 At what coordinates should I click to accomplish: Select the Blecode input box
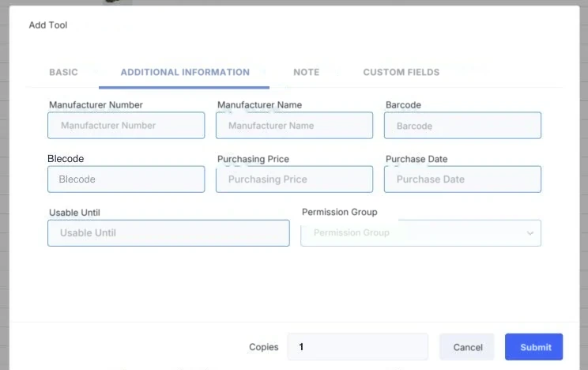tap(126, 179)
